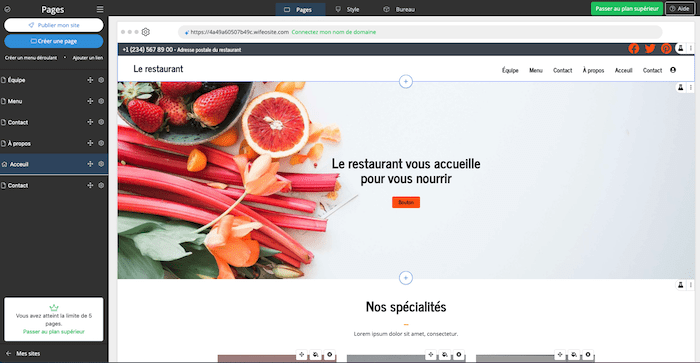Click Menu in the site navigation menu
Viewport: 700px width, 363px height.
536,70
